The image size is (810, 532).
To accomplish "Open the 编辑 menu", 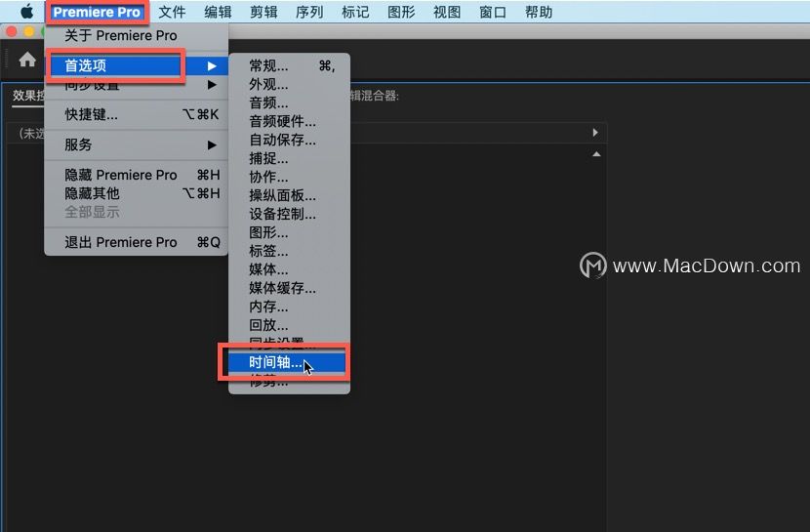I will [x=218, y=12].
